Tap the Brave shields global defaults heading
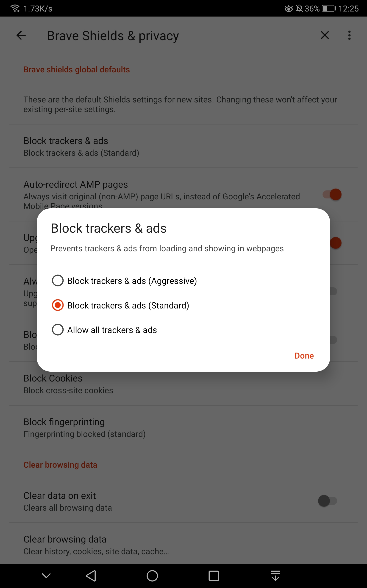The height and width of the screenshot is (588, 367). pyautogui.click(x=76, y=70)
